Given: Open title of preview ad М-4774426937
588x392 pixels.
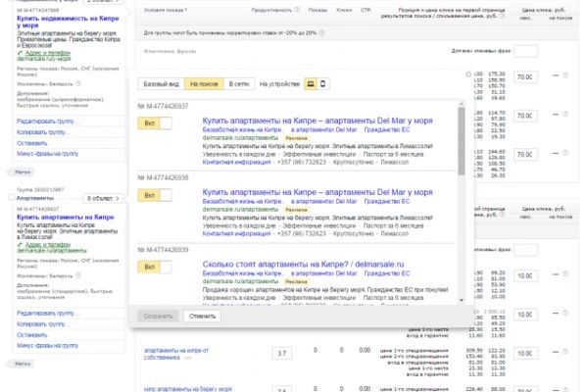Looking at the screenshot, I should tap(318, 121).
